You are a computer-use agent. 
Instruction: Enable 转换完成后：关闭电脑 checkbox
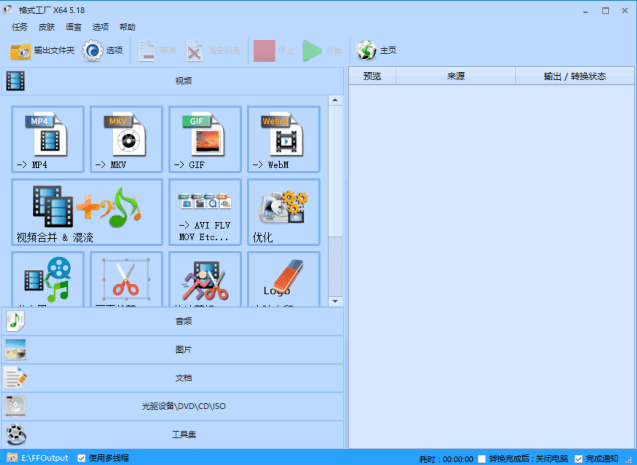tap(483, 458)
